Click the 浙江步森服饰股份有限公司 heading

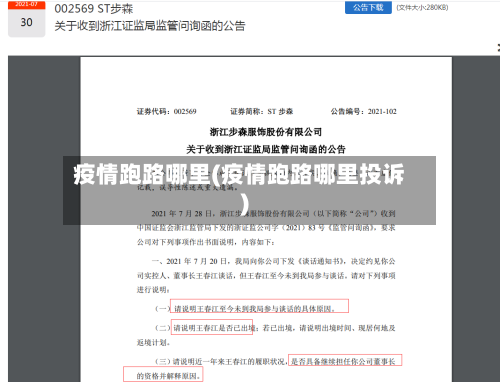click(x=266, y=132)
